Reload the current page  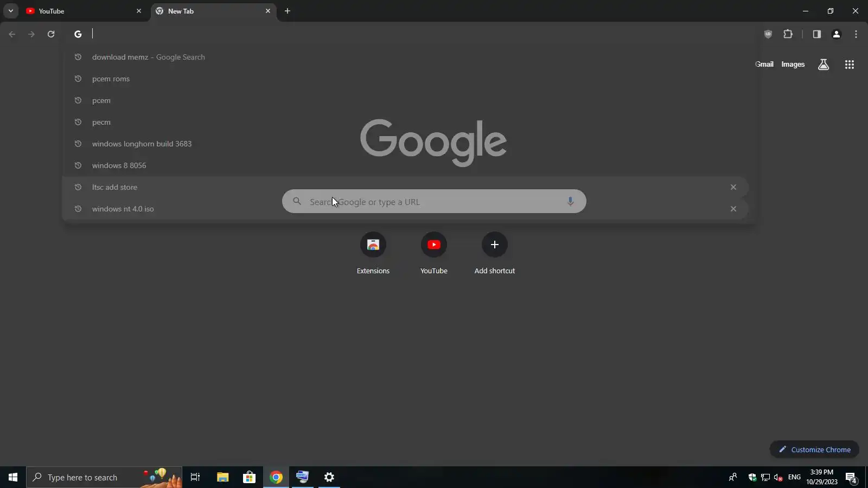(x=51, y=34)
